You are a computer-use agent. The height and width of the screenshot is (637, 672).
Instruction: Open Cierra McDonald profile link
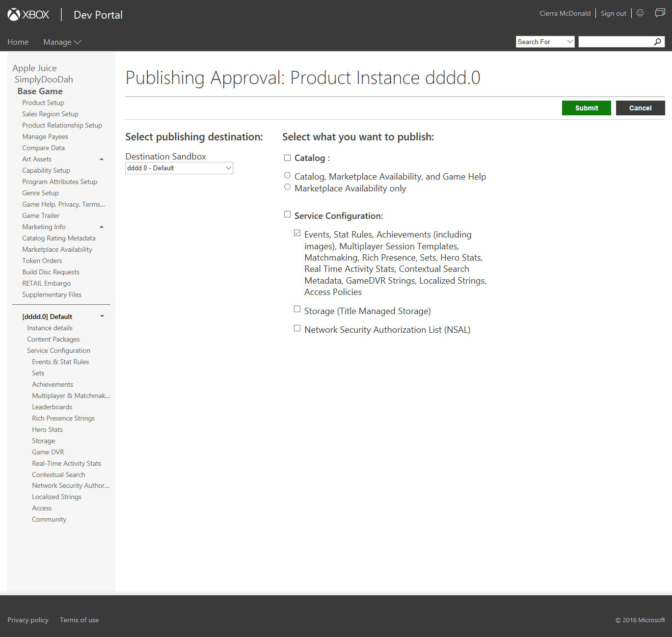pyautogui.click(x=565, y=13)
